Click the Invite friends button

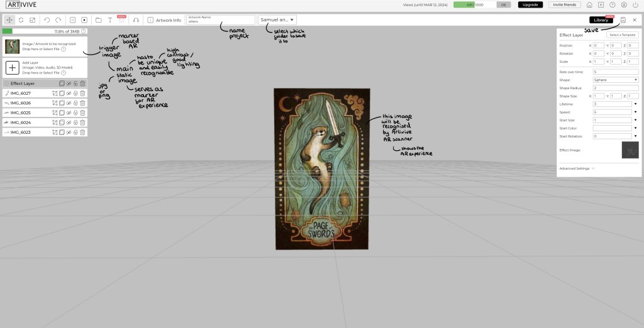pos(564,4)
